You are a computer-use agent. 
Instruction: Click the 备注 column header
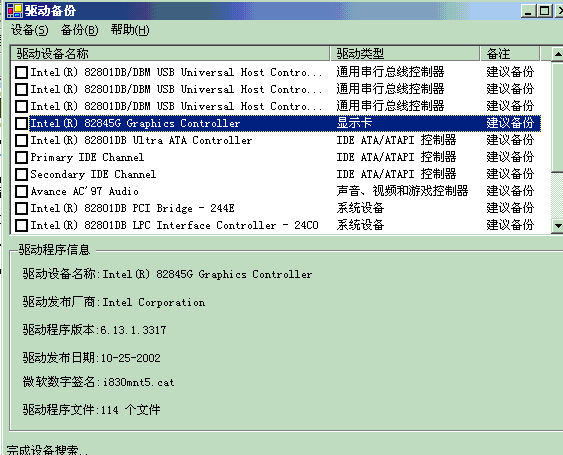coord(510,54)
